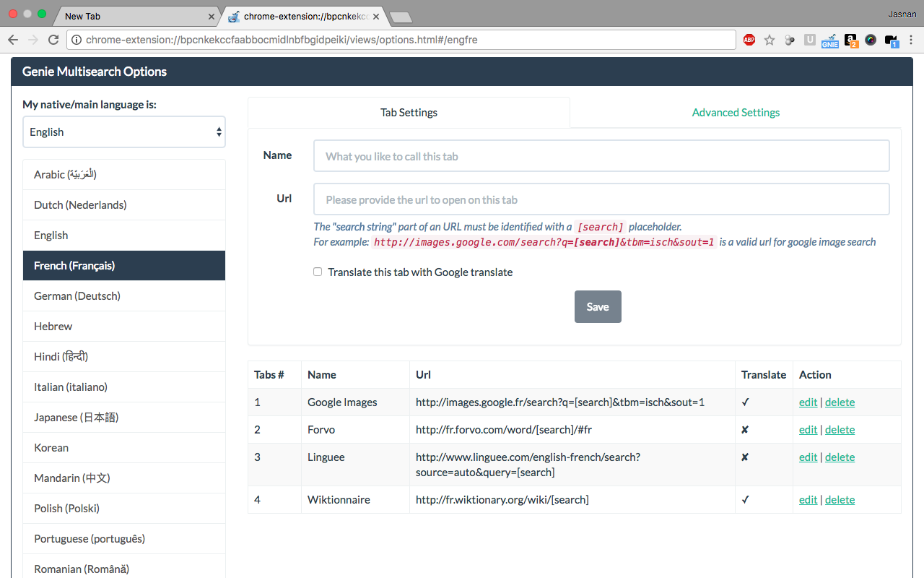The width and height of the screenshot is (924, 578).
Task: Edit the Wiktionnaire tab row
Action: 808,500
